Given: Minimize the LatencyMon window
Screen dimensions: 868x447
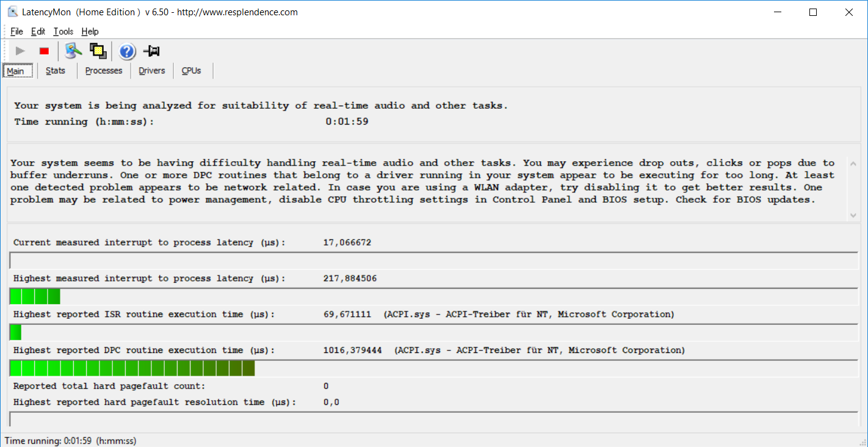Looking at the screenshot, I should pyautogui.click(x=778, y=12).
